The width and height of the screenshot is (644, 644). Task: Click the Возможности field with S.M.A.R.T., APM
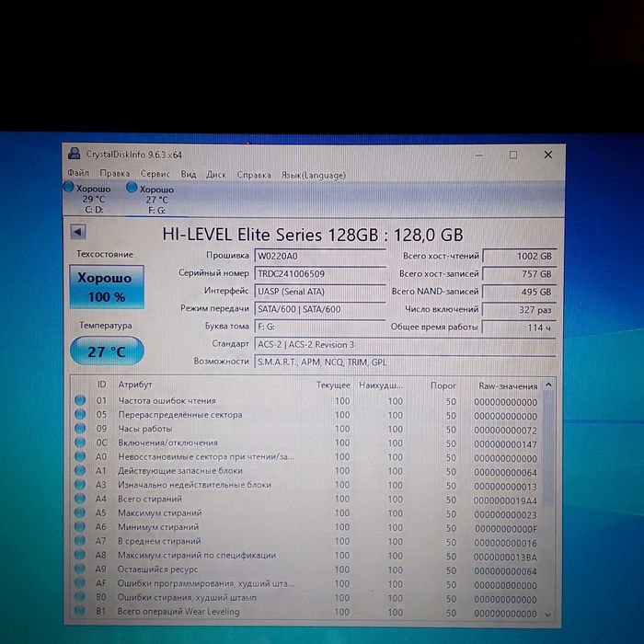pos(405,362)
